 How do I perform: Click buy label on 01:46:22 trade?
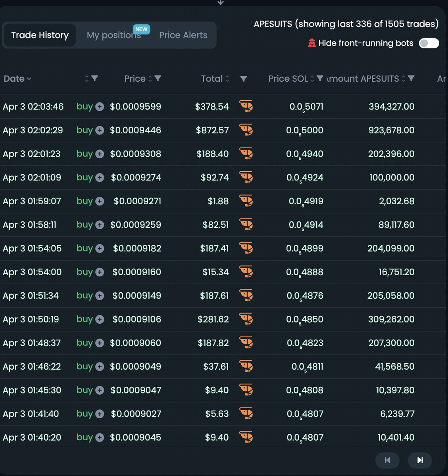(x=85, y=366)
